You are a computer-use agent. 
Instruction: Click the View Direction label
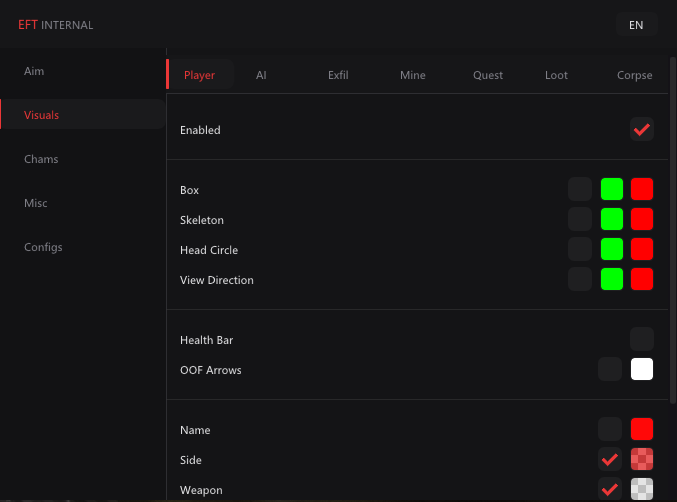point(217,280)
